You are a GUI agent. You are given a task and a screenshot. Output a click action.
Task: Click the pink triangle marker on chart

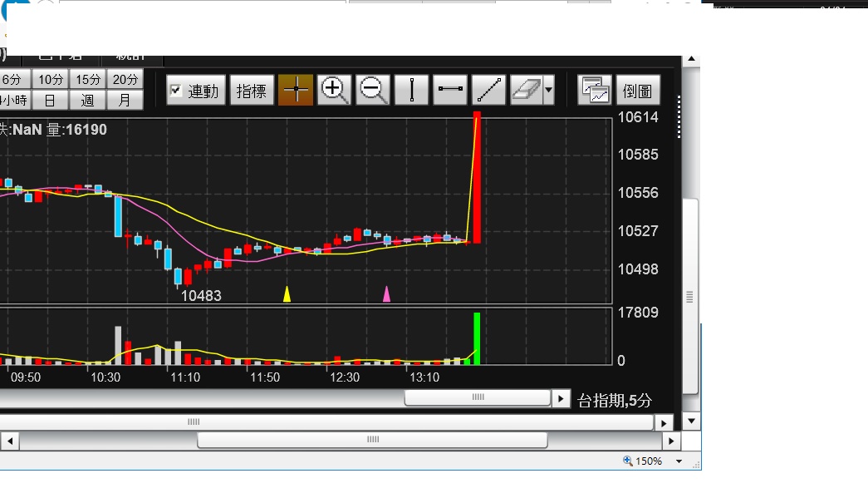pyautogui.click(x=386, y=294)
